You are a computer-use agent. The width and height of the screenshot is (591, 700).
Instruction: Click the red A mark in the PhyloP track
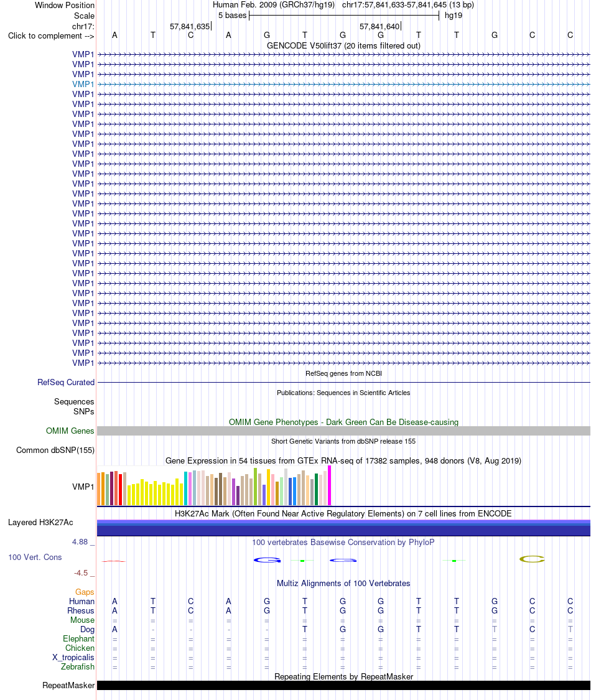pos(114,561)
